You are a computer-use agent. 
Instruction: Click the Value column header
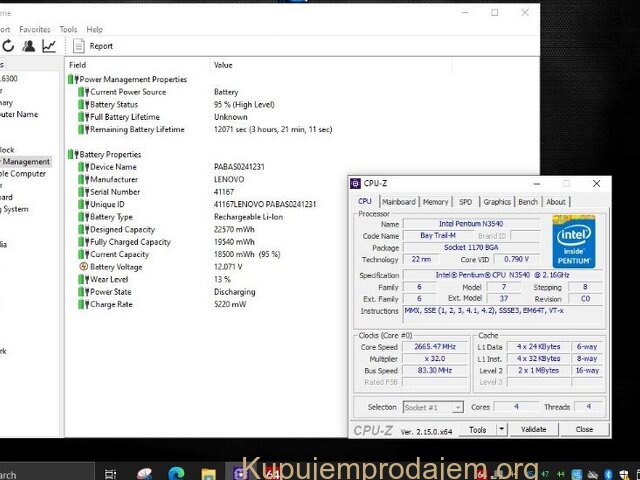(223, 65)
